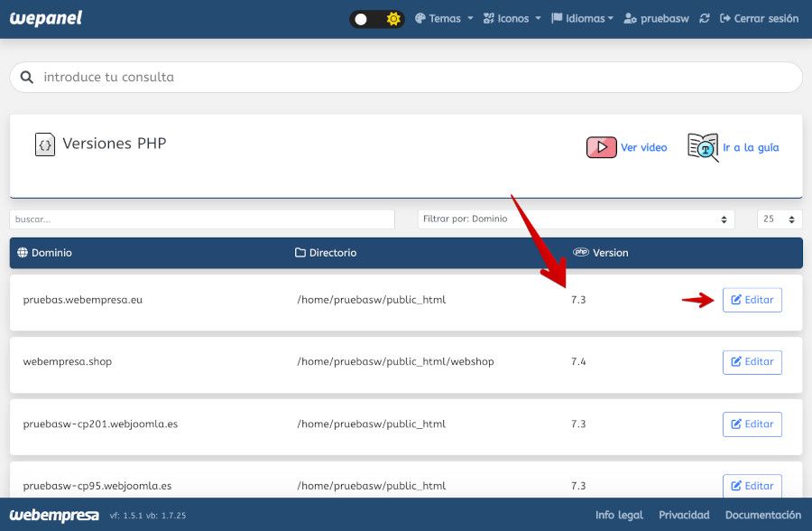Edit PHP version for pruebasw-cp95.webjoomla.es
This screenshot has width=812, height=531.
click(752, 486)
